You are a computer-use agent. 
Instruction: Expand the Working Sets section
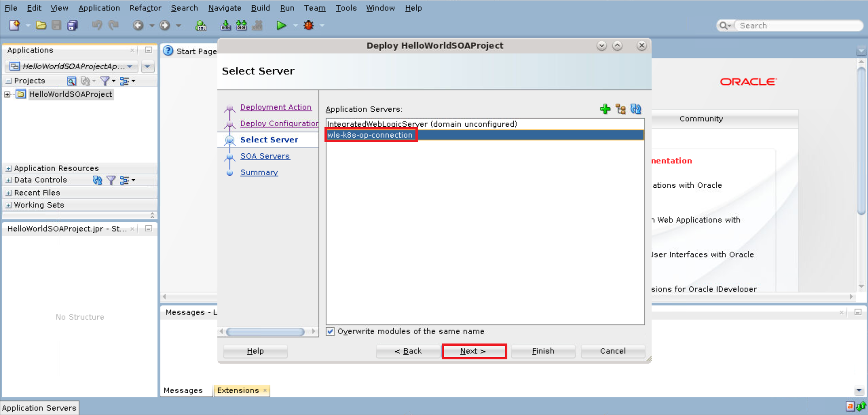(x=9, y=205)
